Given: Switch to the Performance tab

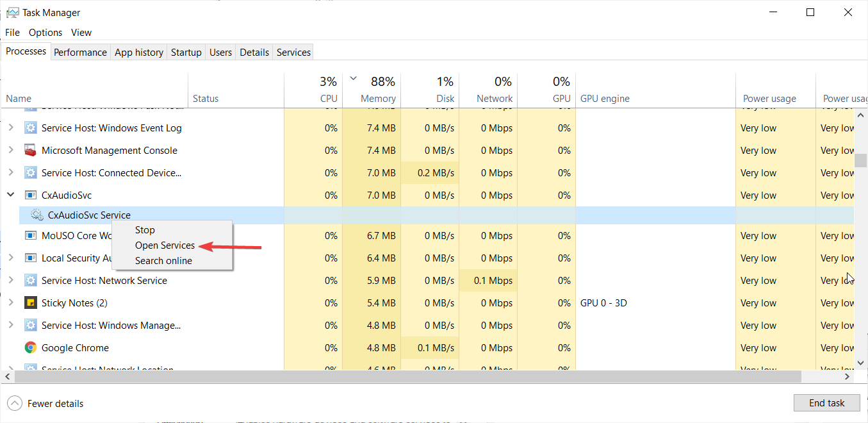Looking at the screenshot, I should (x=80, y=53).
